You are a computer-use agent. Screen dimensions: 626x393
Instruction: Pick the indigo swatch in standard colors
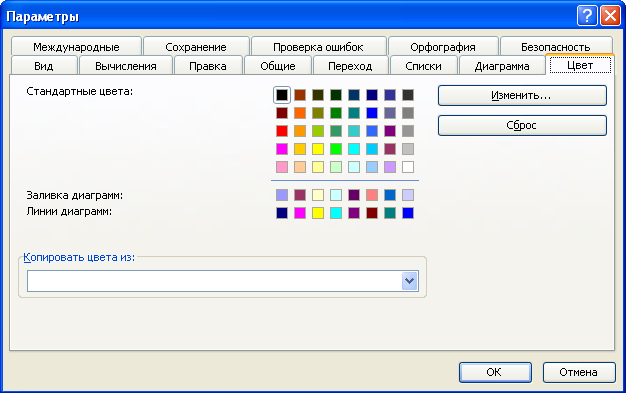(x=390, y=95)
